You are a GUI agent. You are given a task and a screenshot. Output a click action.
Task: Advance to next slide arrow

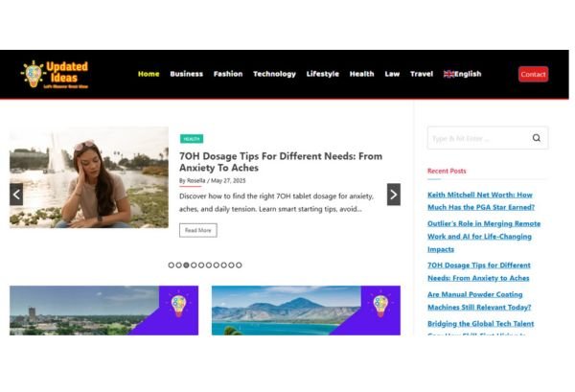(394, 195)
